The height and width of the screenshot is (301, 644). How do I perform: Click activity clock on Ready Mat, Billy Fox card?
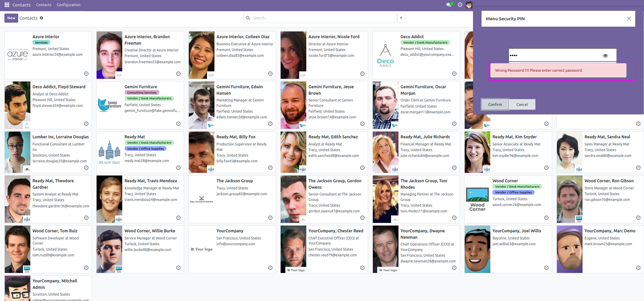coord(270,168)
